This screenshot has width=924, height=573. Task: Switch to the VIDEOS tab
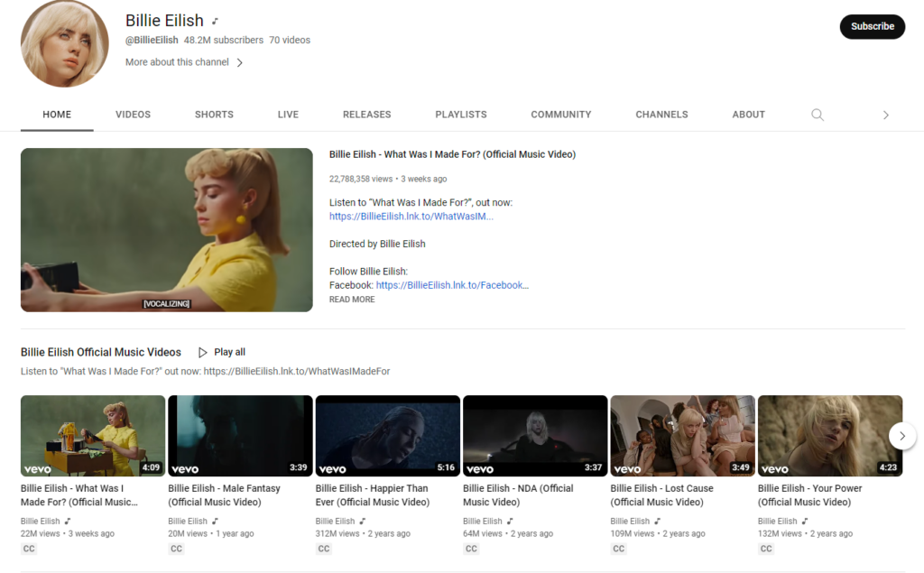tap(134, 115)
